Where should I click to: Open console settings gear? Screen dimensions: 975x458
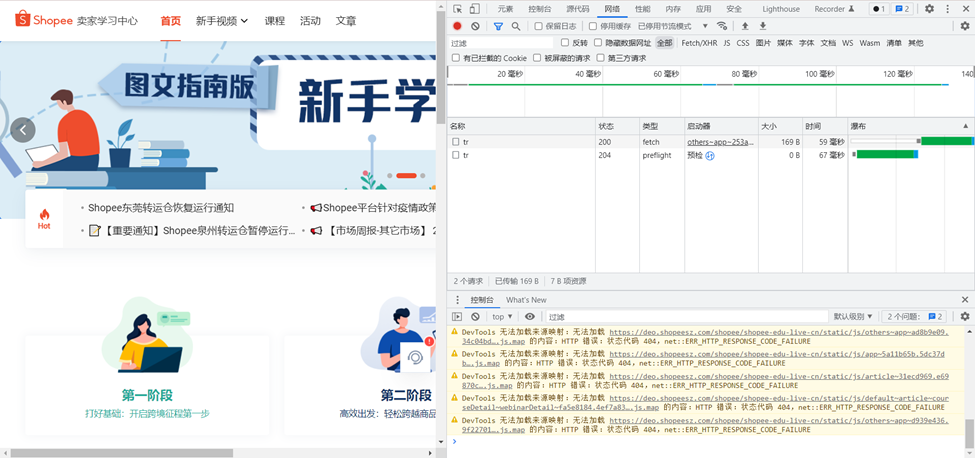pyautogui.click(x=964, y=316)
